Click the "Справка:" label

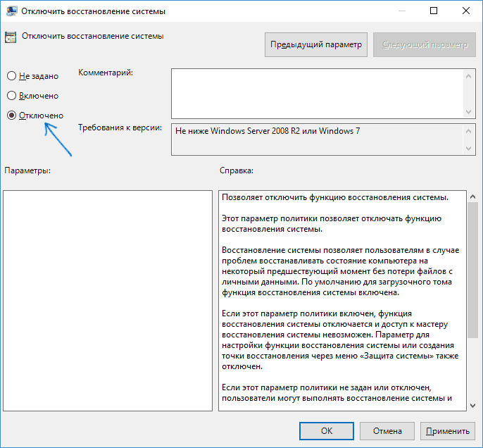pyautogui.click(x=237, y=170)
